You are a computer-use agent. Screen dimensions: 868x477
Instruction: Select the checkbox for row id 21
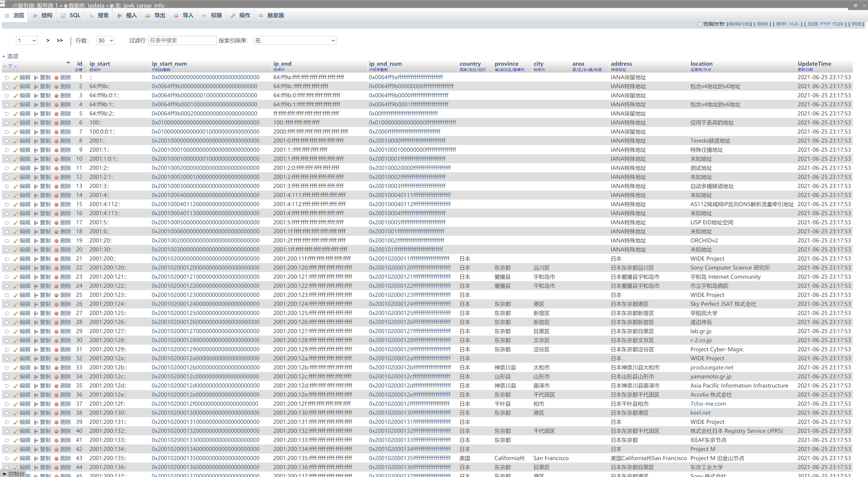[7, 259]
